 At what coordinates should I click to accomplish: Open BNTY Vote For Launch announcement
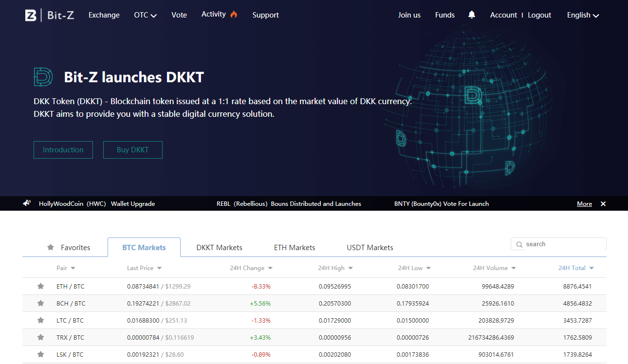(x=442, y=204)
